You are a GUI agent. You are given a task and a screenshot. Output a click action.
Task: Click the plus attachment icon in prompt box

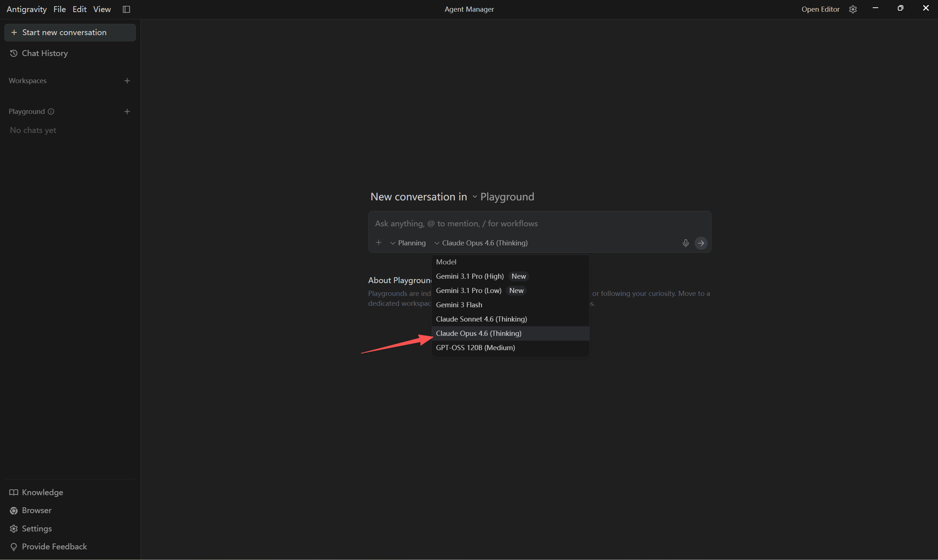click(378, 242)
